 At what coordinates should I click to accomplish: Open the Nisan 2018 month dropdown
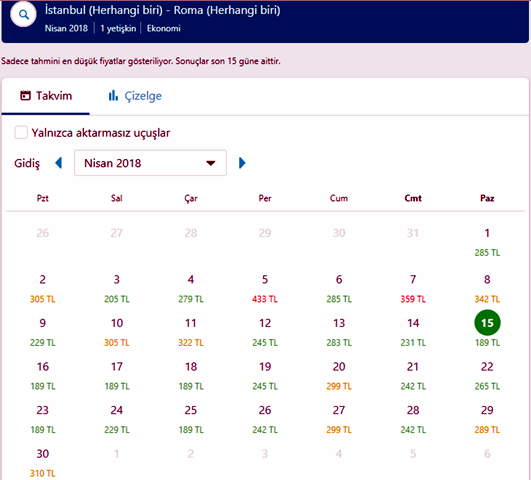(x=150, y=163)
